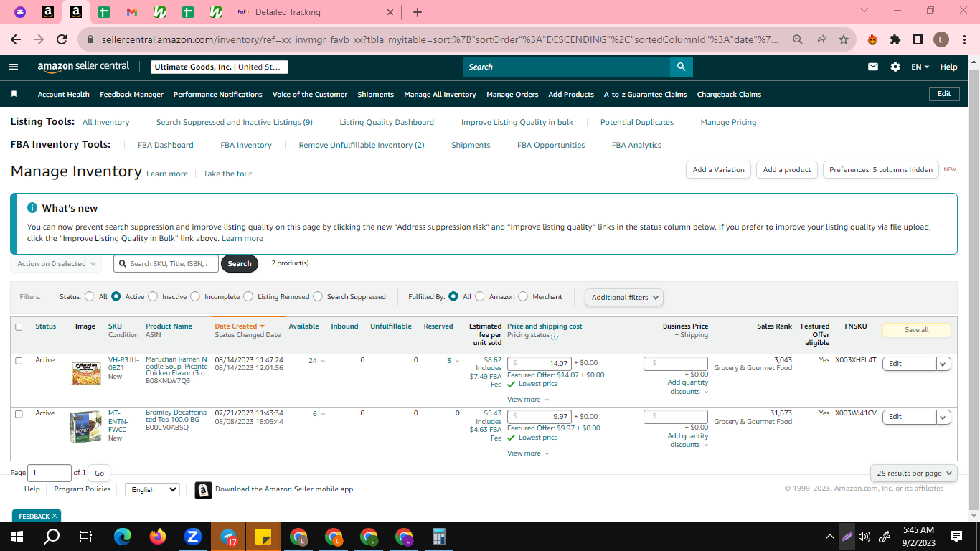Select the Inactive status filter

point(153,296)
